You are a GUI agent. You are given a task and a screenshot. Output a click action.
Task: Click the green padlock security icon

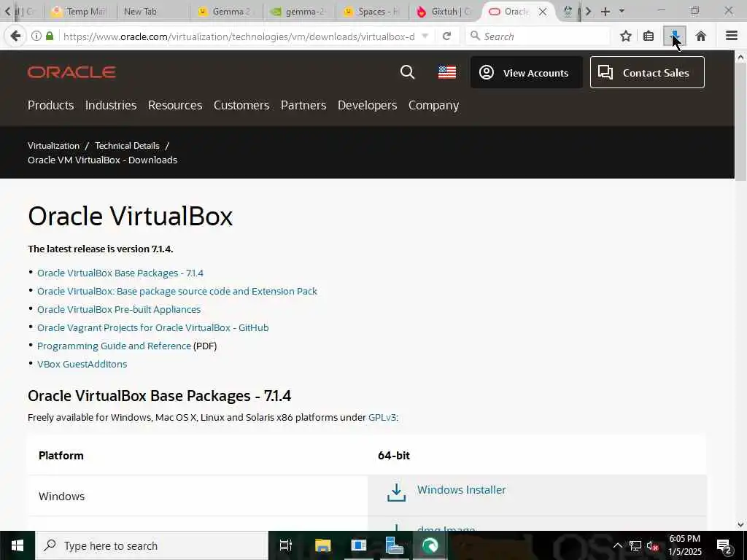pyautogui.click(x=50, y=36)
